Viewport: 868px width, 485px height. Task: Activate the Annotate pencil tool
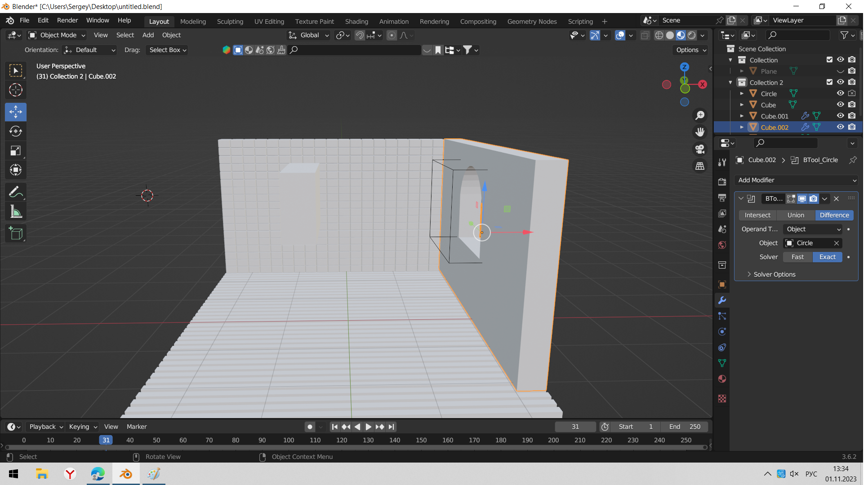pos(16,192)
